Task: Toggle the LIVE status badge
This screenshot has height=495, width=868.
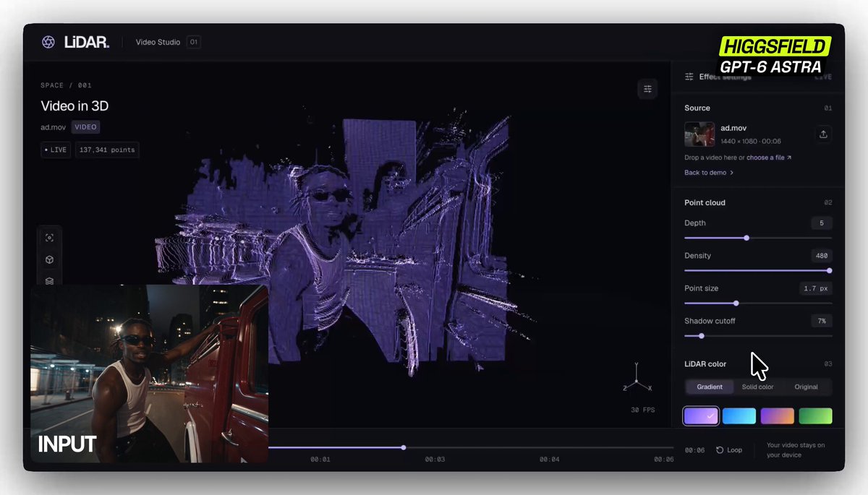Action: coord(56,150)
